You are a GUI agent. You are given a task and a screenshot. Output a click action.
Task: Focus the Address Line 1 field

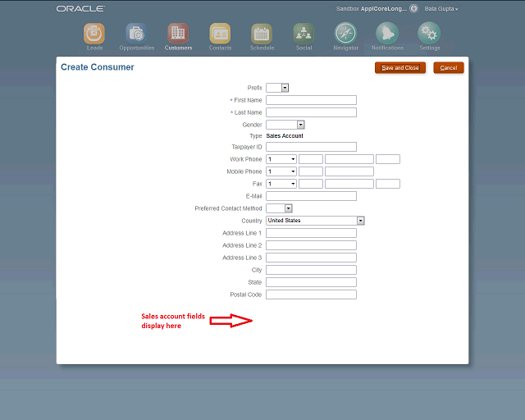(x=311, y=233)
